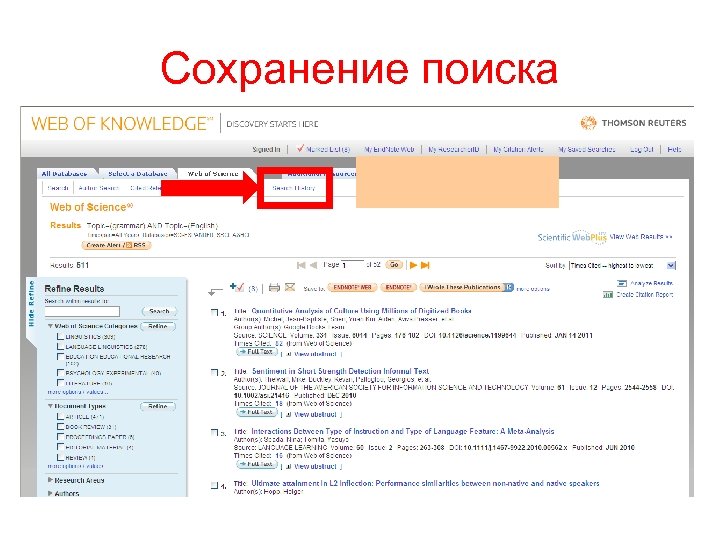Open My Citation Alerts link
Image resolution: width=720 pixels, height=540 pixels.
coord(518,149)
